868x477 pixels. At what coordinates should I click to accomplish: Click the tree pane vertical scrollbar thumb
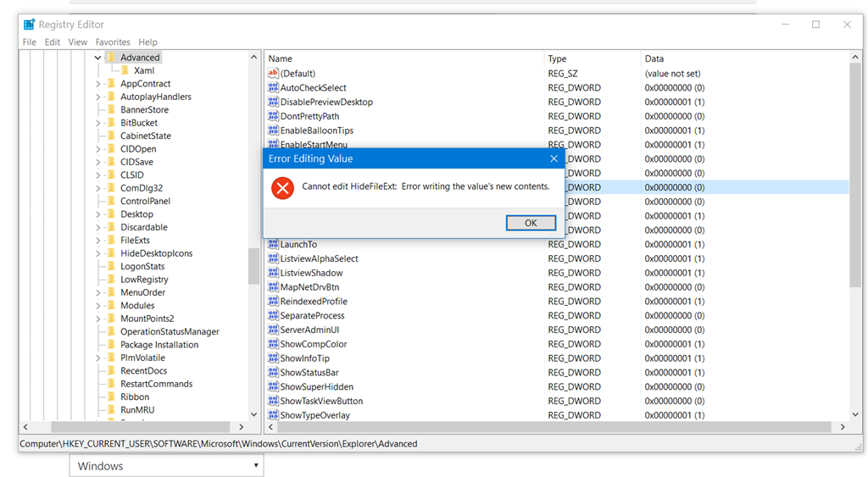253,266
